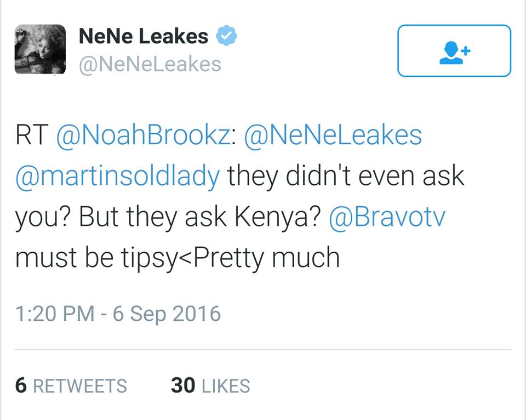Click the 6 Sep 2016 date
Screen dimensions: 526x420
click(167, 314)
